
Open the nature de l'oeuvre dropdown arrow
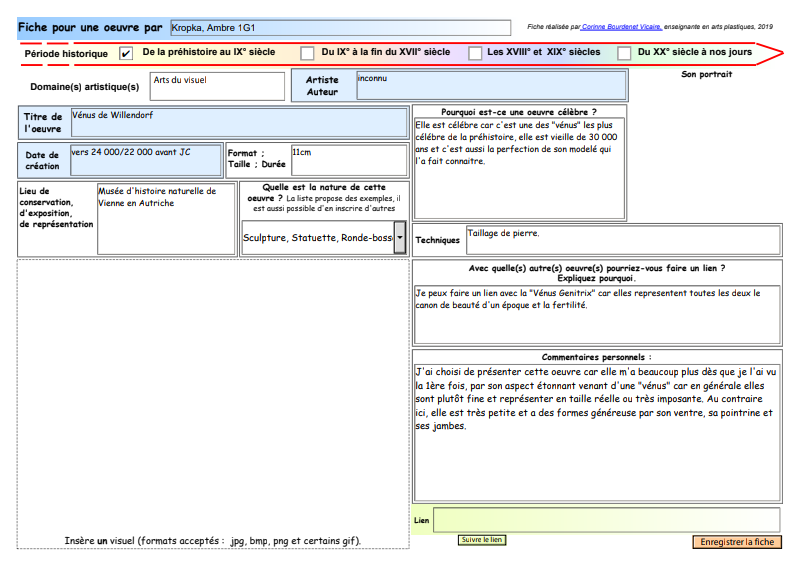[400, 237]
